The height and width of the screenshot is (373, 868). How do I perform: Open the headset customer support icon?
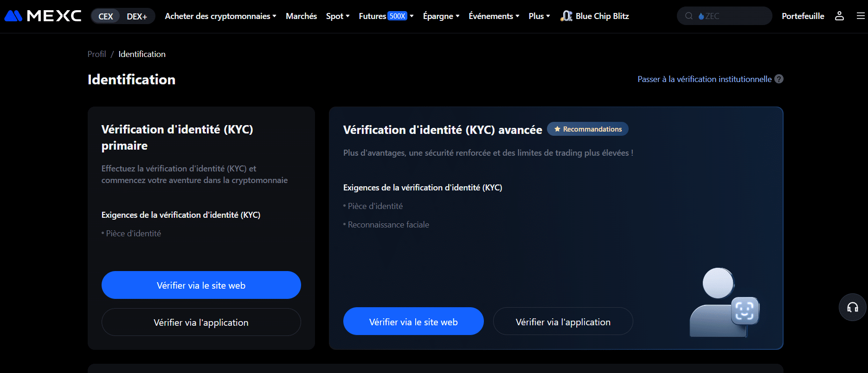click(852, 307)
